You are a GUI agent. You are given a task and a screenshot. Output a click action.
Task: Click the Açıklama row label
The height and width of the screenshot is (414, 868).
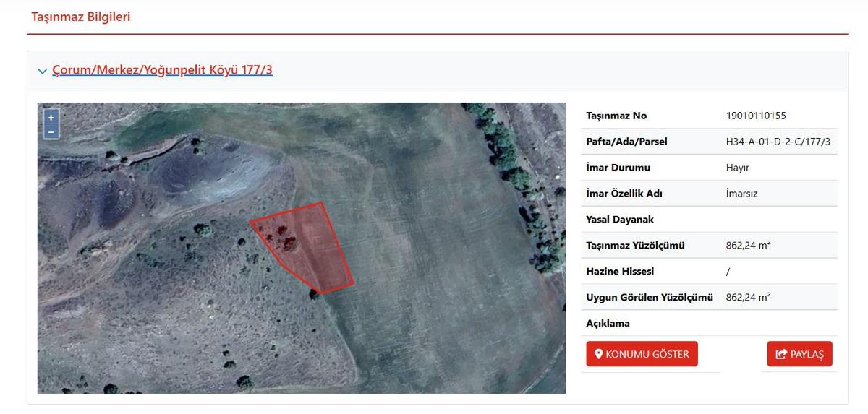pyautogui.click(x=608, y=324)
